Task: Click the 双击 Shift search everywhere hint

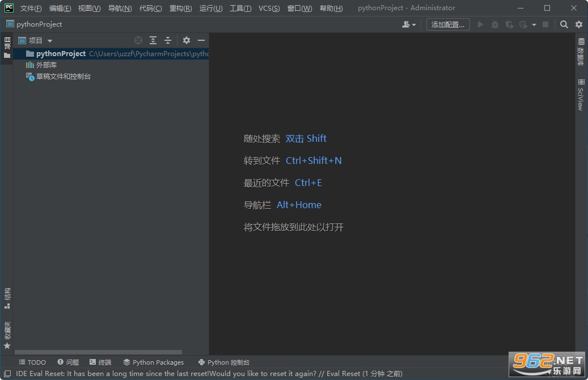Action: click(306, 138)
